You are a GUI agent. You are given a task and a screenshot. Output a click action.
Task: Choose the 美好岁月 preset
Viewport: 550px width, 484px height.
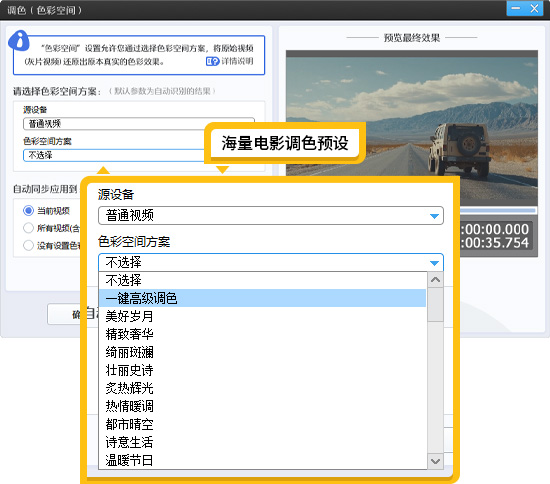[x=262, y=316]
